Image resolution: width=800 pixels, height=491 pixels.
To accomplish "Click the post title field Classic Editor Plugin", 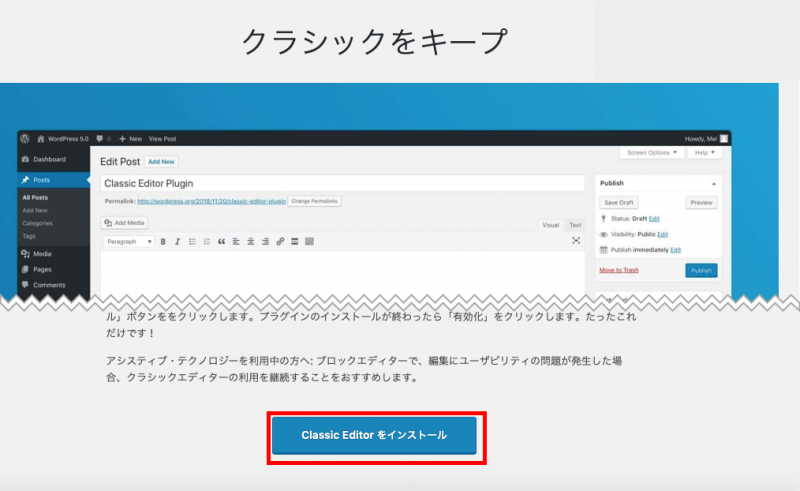I will (x=342, y=183).
